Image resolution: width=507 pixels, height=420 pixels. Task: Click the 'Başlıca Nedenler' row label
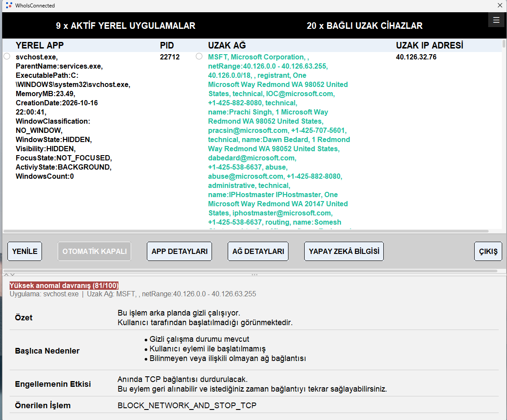[x=47, y=351]
